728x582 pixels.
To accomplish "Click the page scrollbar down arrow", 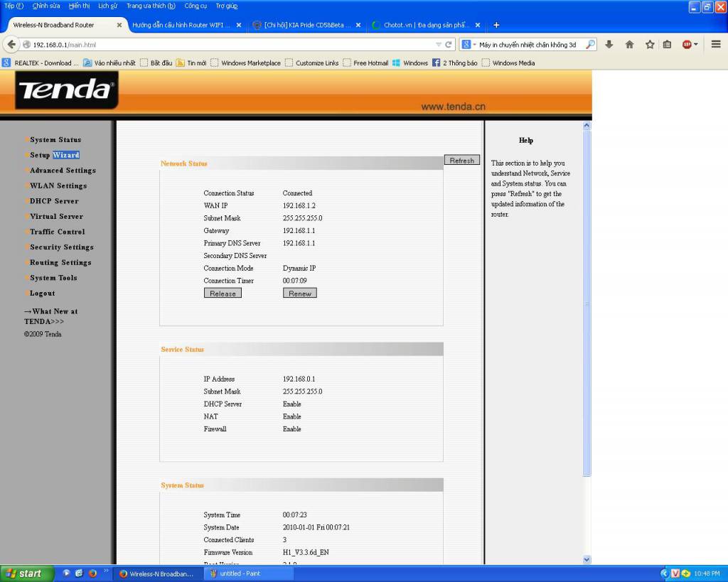I will point(587,560).
